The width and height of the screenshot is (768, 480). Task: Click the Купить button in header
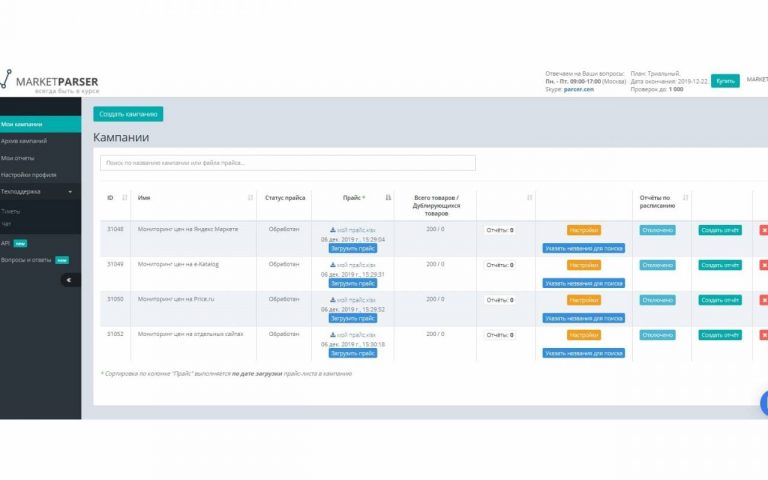pyautogui.click(x=725, y=81)
